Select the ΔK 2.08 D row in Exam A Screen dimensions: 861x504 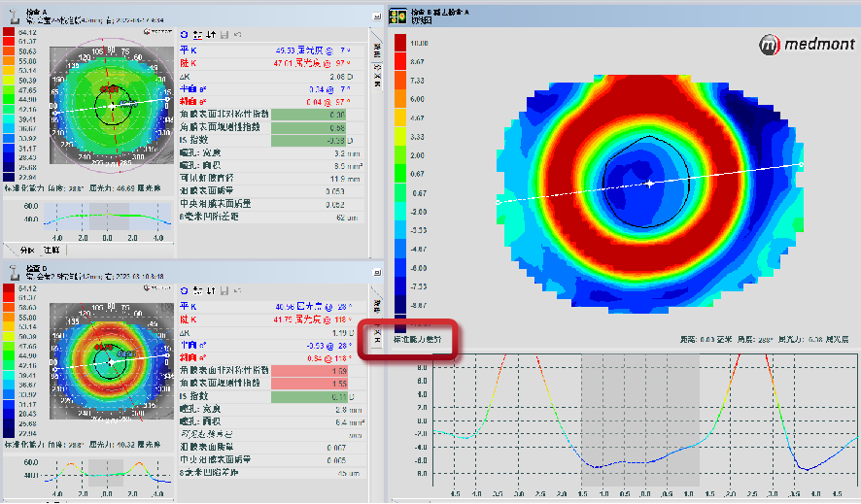(x=271, y=76)
